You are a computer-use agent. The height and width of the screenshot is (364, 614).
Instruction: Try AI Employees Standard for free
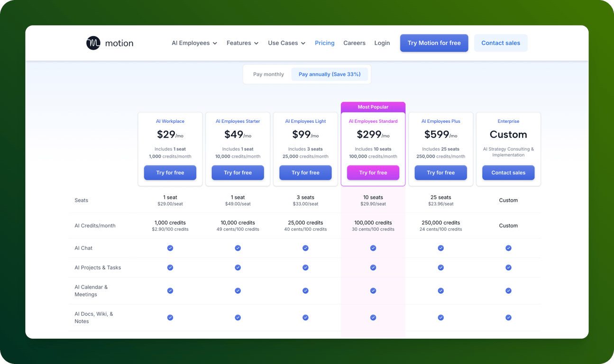click(x=373, y=173)
